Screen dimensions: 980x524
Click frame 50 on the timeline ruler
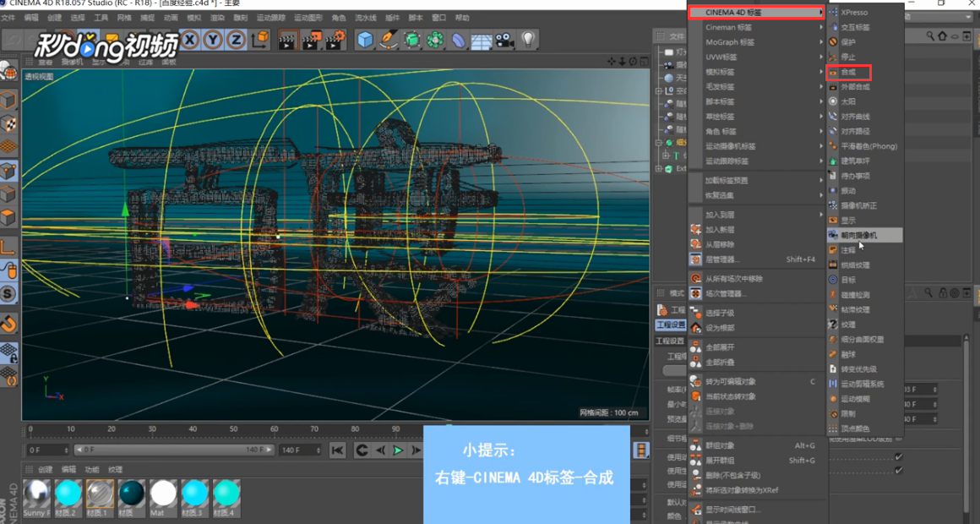pyautogui.click(x=233, y=429)
